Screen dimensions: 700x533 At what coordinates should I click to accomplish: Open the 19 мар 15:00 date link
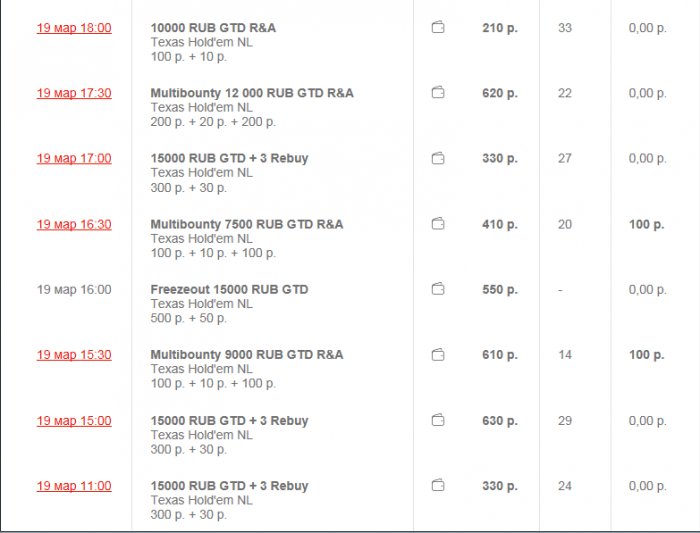(x=74, y=420)
